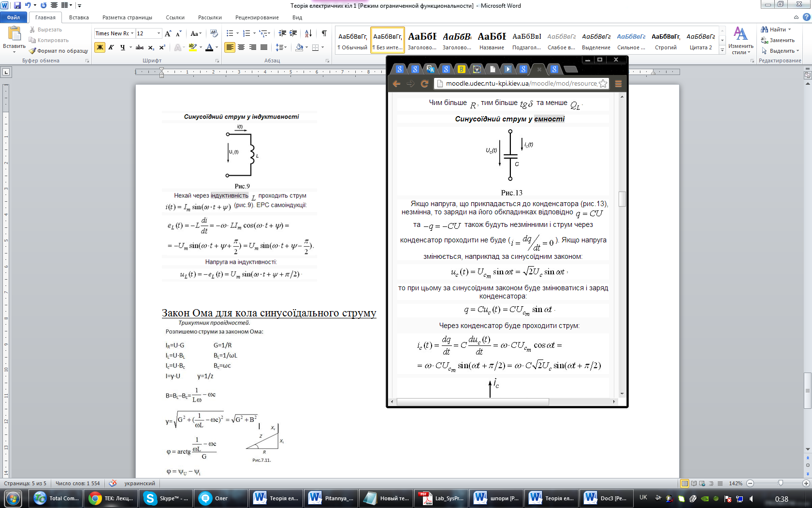
Task: Click the numbered list icon
Action: (x=246, y=33)
